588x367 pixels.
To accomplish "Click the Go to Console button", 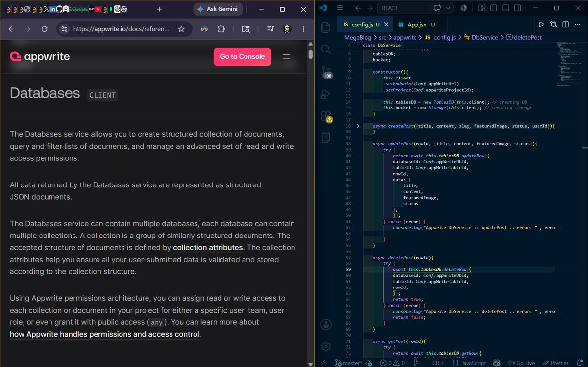I will pyautogui.click(x=242, y=56).
